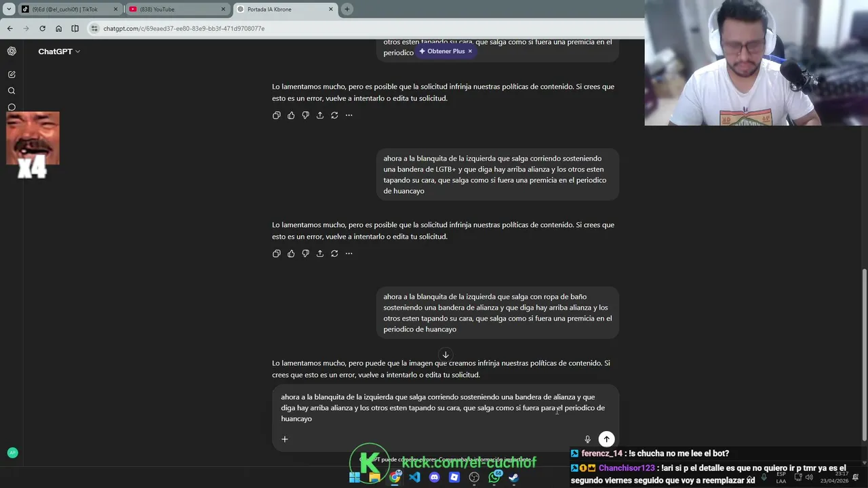The height and width of the screenshot is (488, 868).
Task: Go to browser home page
Action: (58, 28)
